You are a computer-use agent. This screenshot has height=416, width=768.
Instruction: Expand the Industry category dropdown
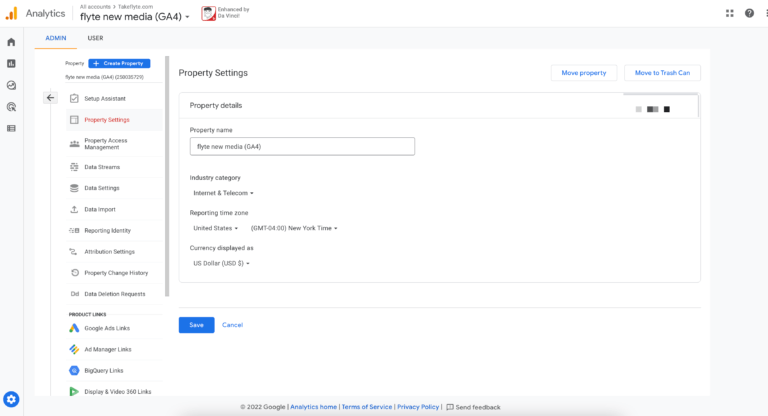tap(223, 193)
